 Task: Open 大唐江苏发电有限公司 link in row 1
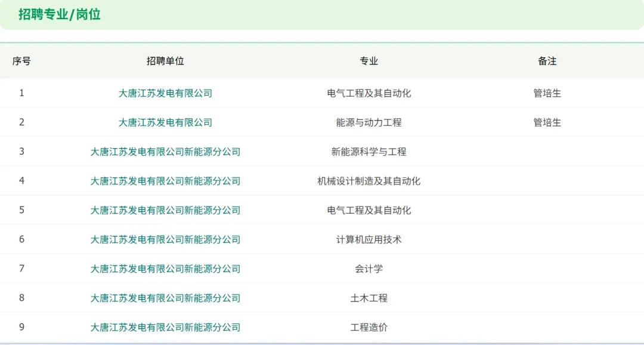tap(165, 93)
